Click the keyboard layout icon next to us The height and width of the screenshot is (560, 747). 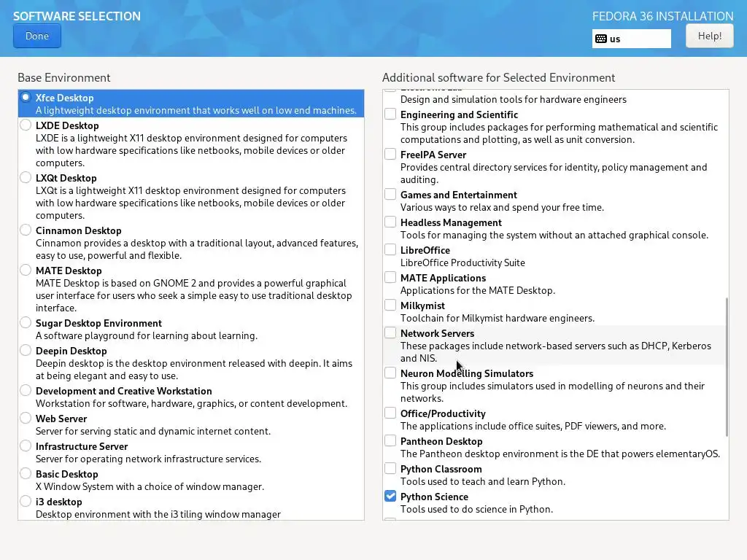pyautogui.click(x=601, y=39)
